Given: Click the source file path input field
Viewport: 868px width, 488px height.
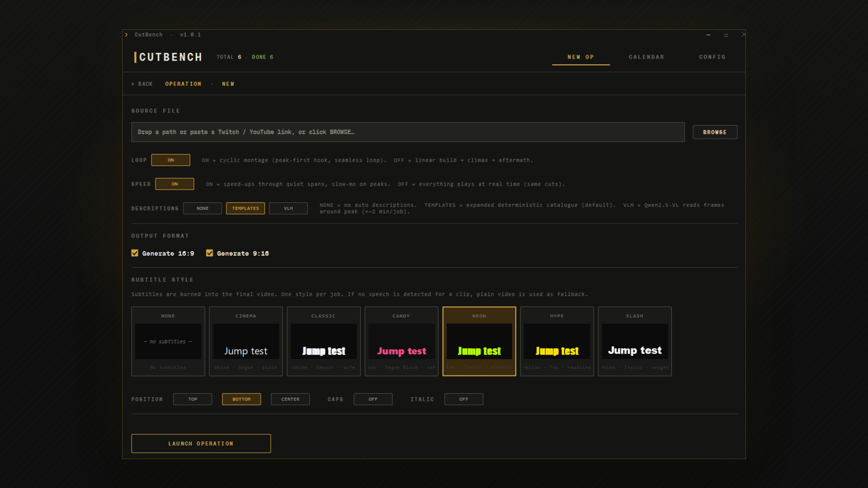Looking at the screenshot, I should (408, 132).
